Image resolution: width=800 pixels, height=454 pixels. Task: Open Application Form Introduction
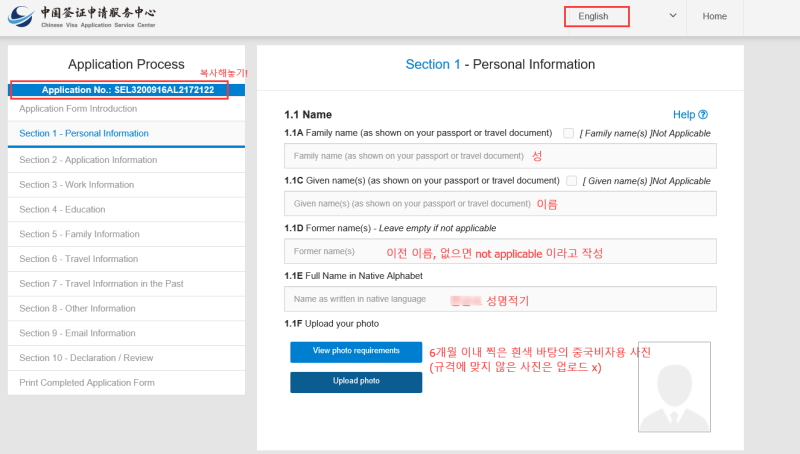[x=127, y=109]
